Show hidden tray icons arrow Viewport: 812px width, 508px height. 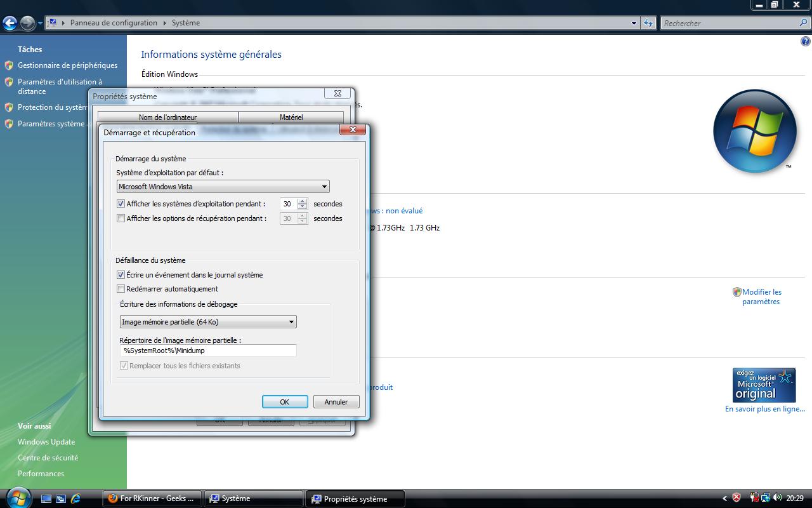[x=724, y=498]
